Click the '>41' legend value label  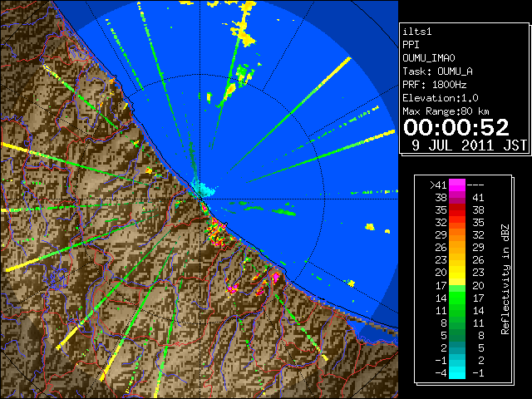click(438, 185)
